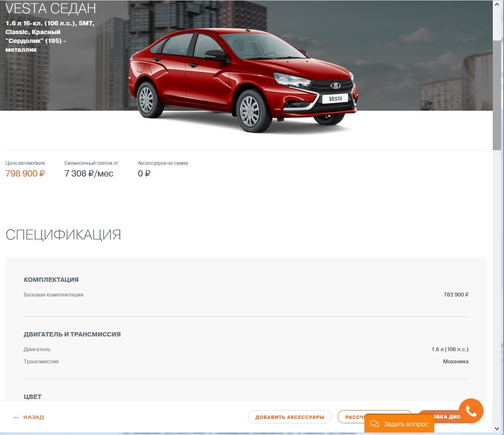Viewport: 504px width, 435px height.
Task: Click the 'Ежемесячный платеж от' label
Action: (x=91, y=163)
